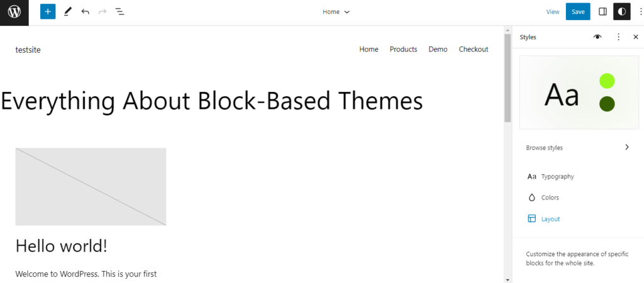Screen dimensions: 644x283
Task: Open the Home template dropdown
Action: click(336, 12)
